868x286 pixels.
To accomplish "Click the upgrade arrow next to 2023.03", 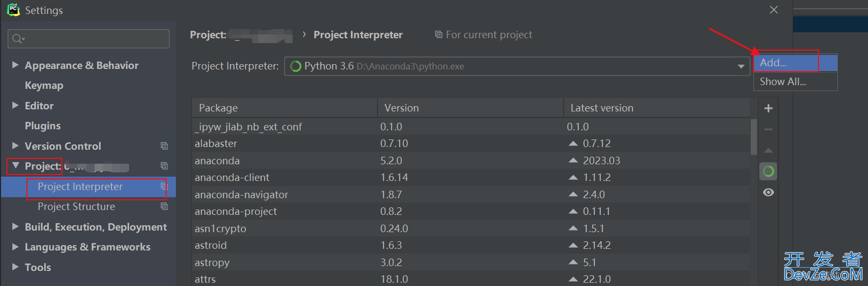I will [x=573, y=161].
